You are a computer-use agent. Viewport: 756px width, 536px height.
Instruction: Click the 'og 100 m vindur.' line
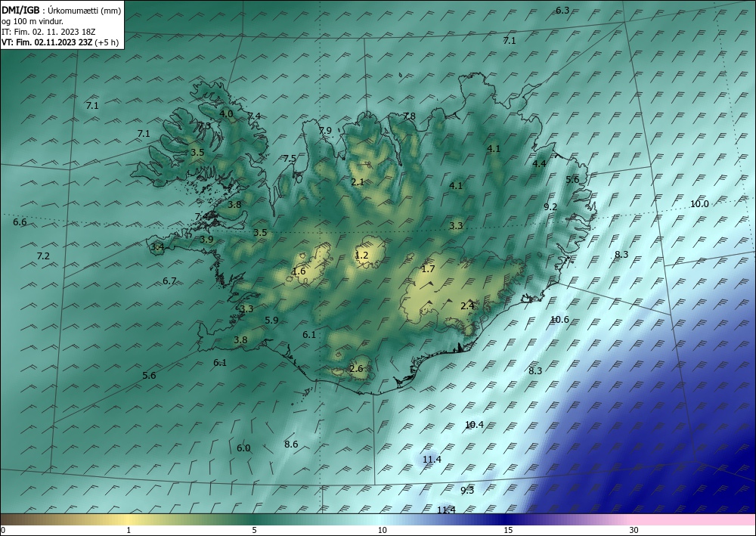pyautogui.click(x=33, y=21)
